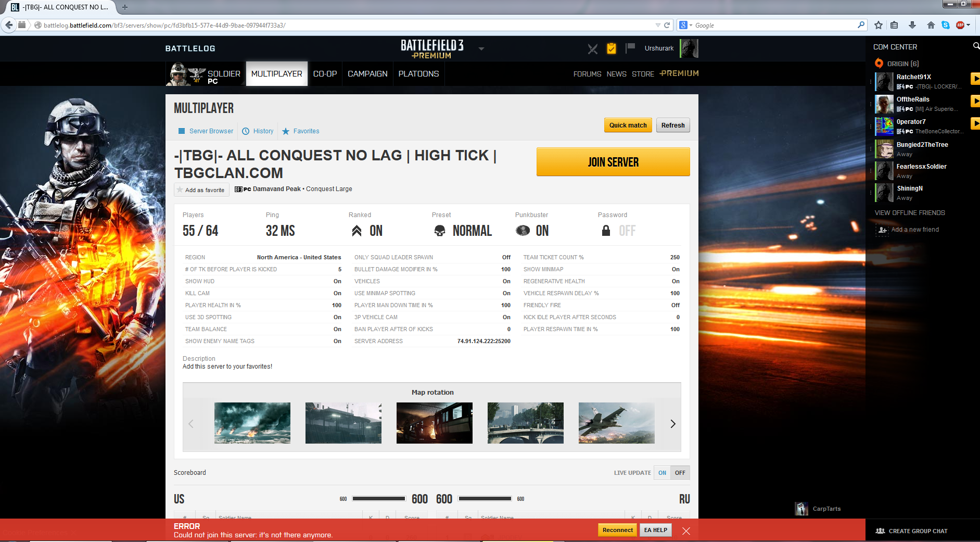Switch to the Co-Op tab
980x542 pixels.
pyautogui.click(x=325, y=74)
